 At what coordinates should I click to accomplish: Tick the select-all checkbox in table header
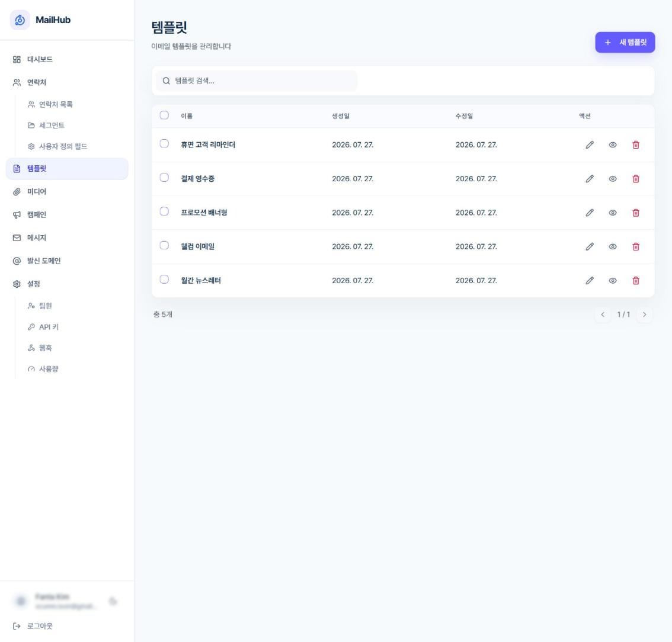pyautogui.click(x=164, y=115)
